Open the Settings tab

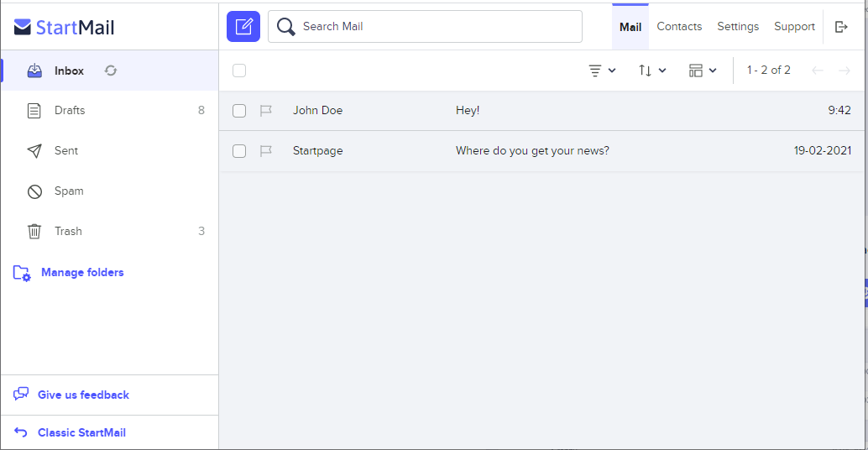pos(738,27)
